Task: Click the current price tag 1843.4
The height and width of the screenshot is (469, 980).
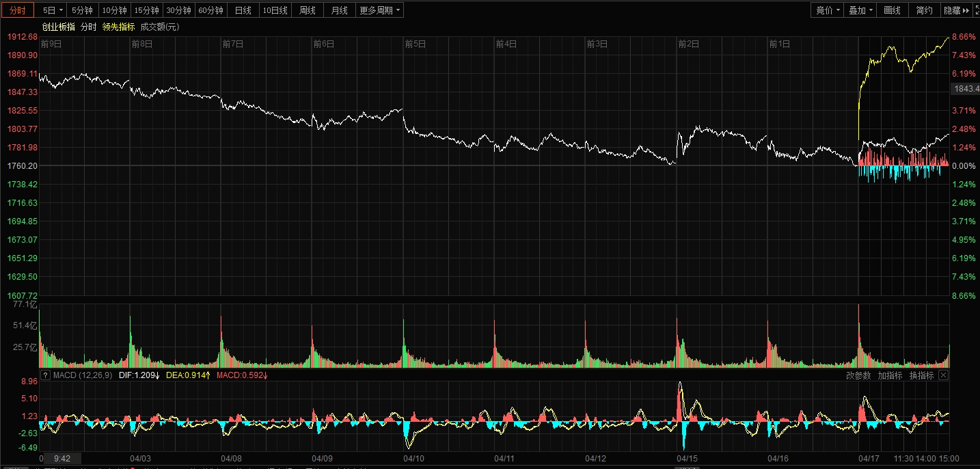Action: point(965,89)
